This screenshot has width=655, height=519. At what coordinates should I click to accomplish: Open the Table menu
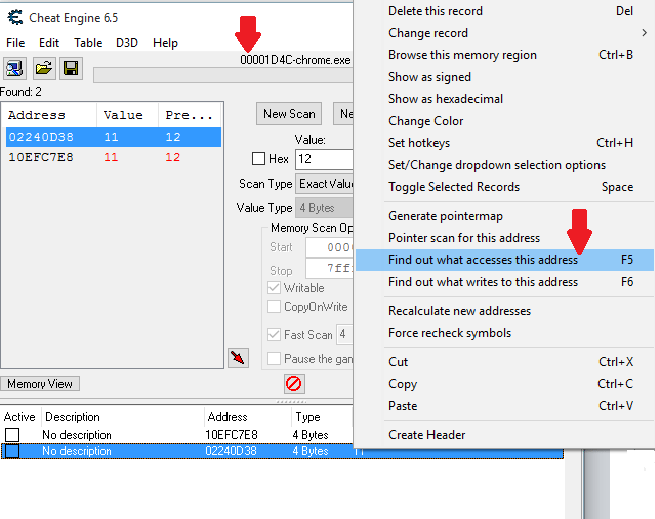(88, 43)
